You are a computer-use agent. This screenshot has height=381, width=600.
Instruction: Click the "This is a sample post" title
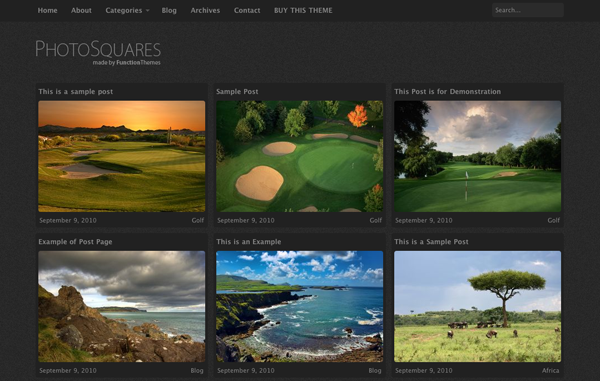point(76,91)
